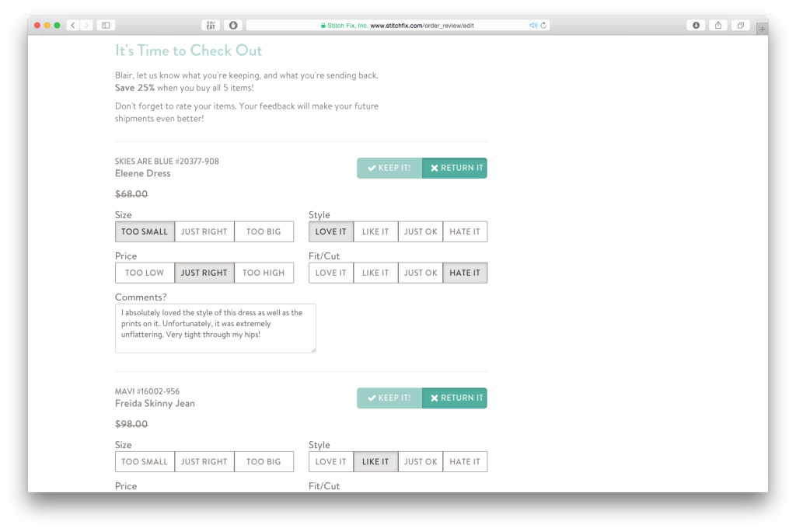This screenshot has height=532, width=796.
Task: Open the Share icon in toolbar
Action: 718,26
